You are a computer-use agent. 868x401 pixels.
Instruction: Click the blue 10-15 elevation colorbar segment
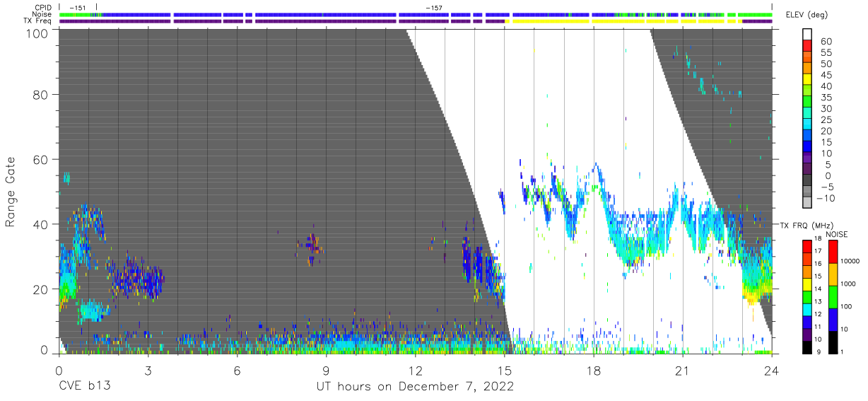807,148
